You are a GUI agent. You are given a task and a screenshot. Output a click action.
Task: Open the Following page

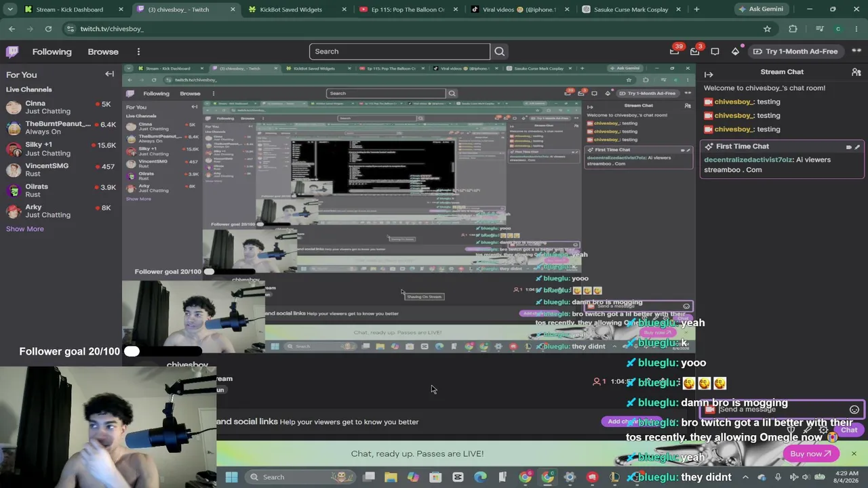tap(52, 52)
